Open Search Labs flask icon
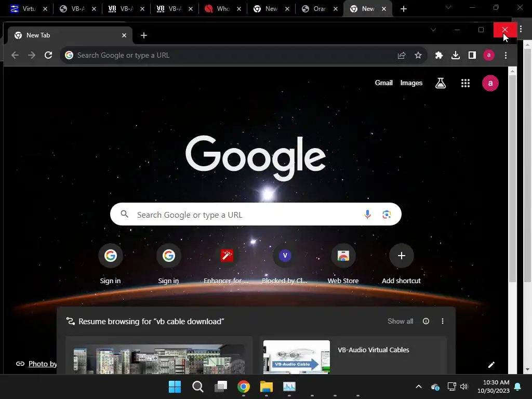Viewport: 532px width, 399px height. click(441, 83)
